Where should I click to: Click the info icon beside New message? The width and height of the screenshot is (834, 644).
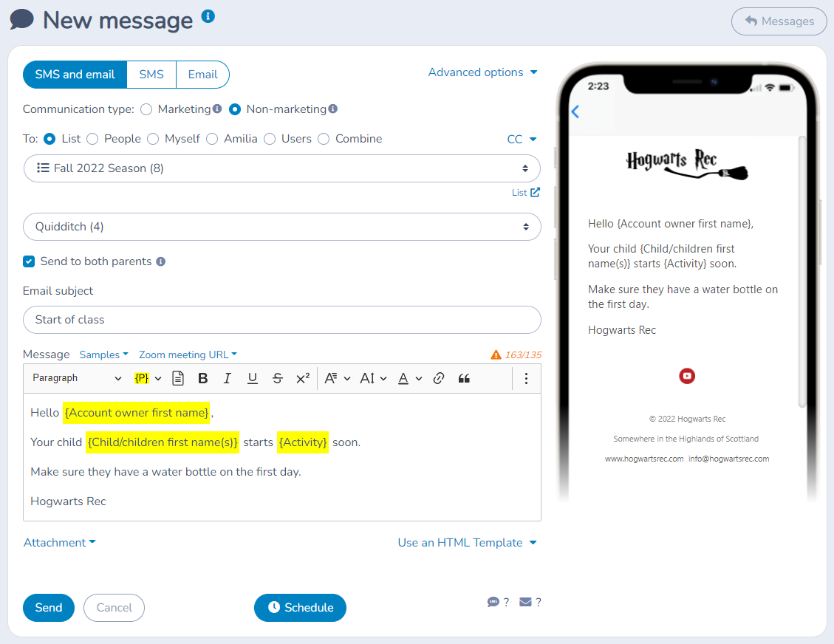208,16
